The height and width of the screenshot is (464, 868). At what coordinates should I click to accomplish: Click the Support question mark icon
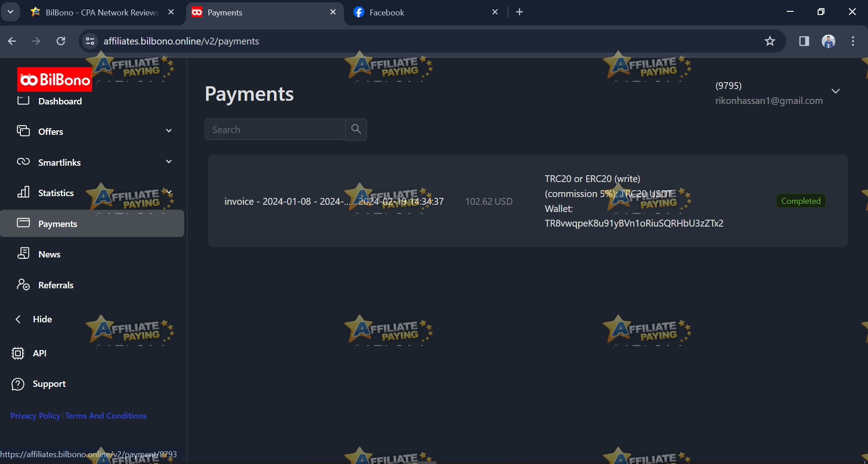pyautogui.click(x=18, y=384)
